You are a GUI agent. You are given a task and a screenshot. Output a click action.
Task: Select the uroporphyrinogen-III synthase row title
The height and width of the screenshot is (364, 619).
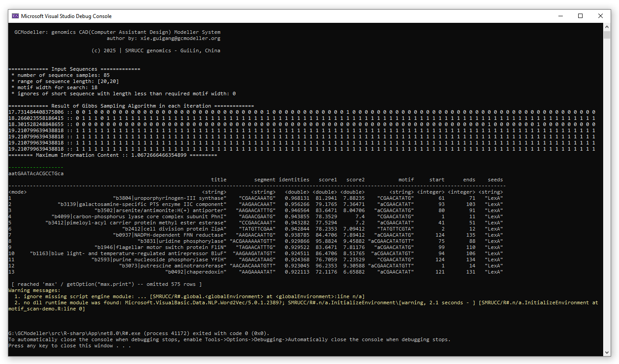(x=169, y=198)
